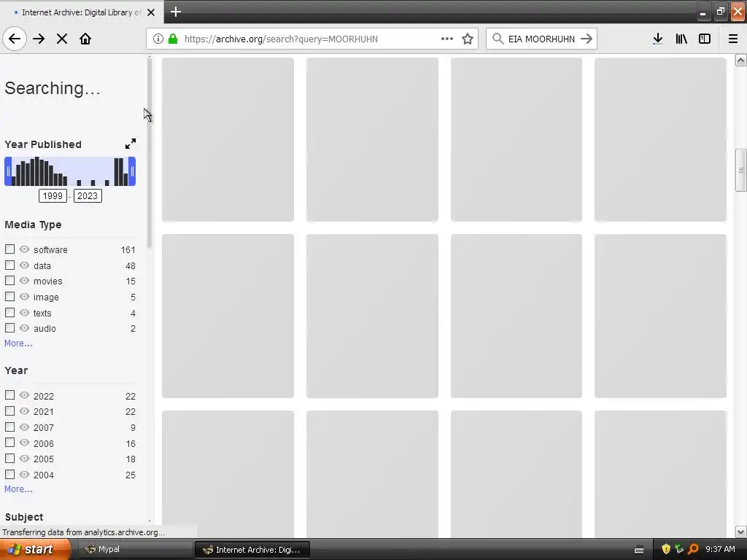
Task: Check the image media type box
Action: [9, 297]
